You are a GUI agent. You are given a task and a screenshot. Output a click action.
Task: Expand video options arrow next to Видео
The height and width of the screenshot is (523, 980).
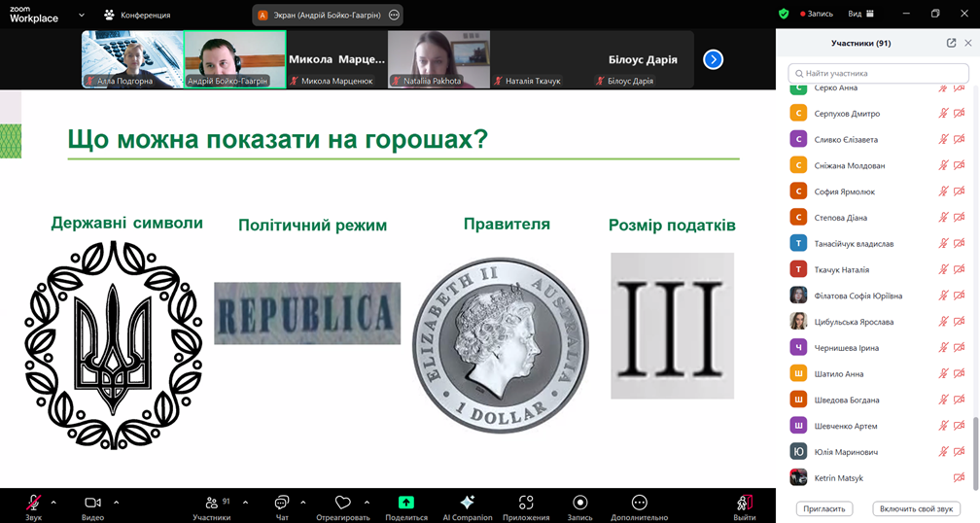[117, 503]
